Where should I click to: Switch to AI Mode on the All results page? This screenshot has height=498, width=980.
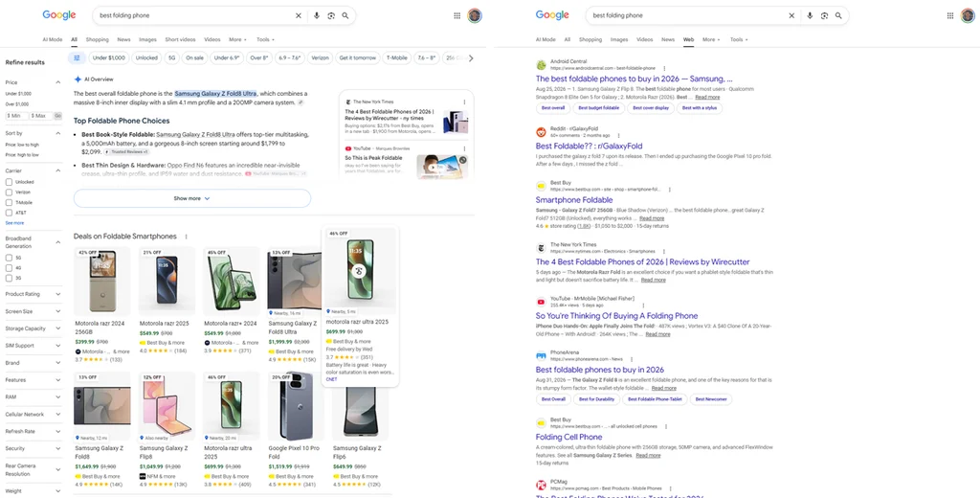[x=53, y=39]
